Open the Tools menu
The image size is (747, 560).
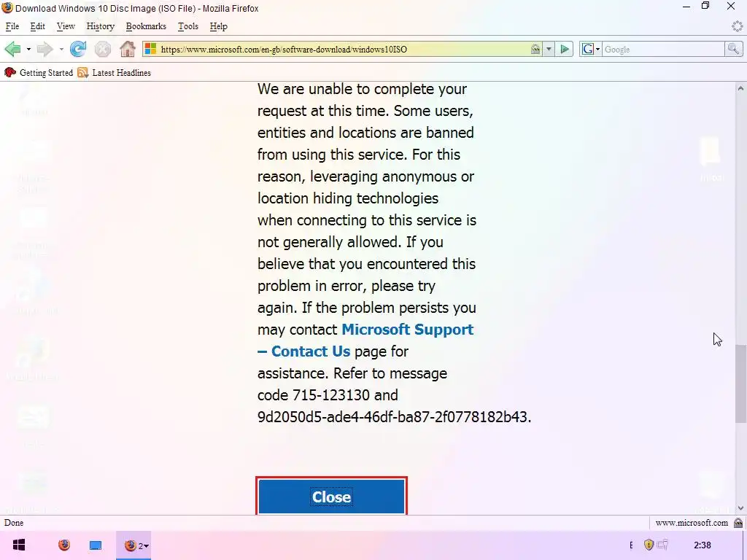187,26
